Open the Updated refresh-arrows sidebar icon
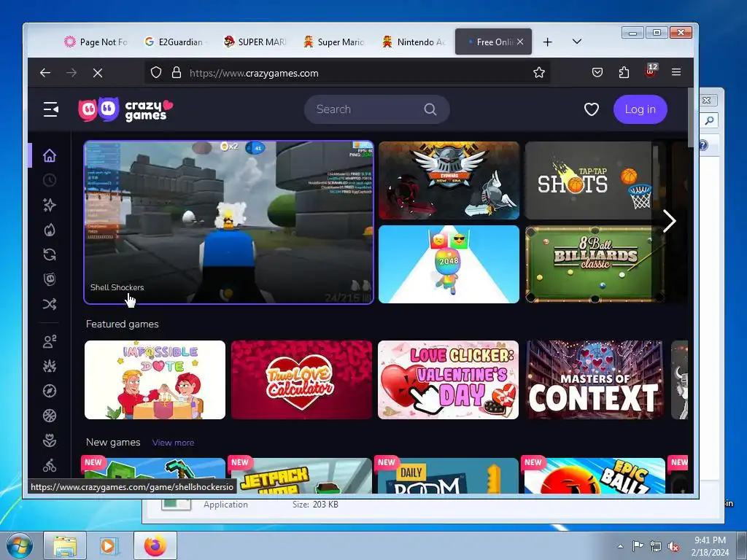The height and width of the screenshot is (560, 747). click(x=50, y=254)
